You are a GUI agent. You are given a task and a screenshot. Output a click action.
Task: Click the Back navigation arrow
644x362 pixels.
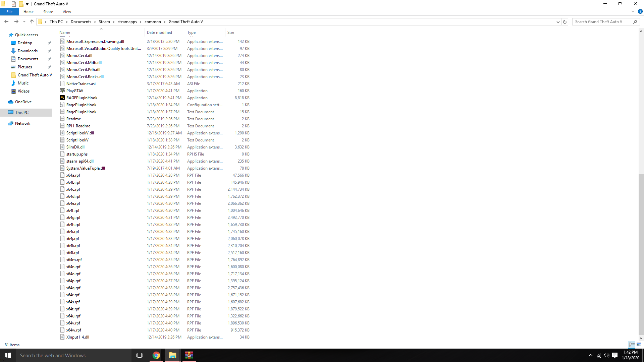coord(6,22)
